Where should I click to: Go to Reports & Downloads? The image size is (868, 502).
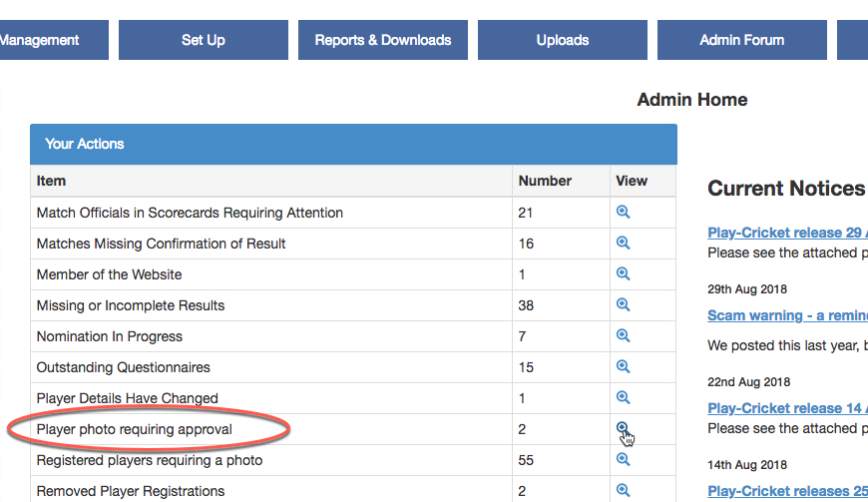[383, 40]
